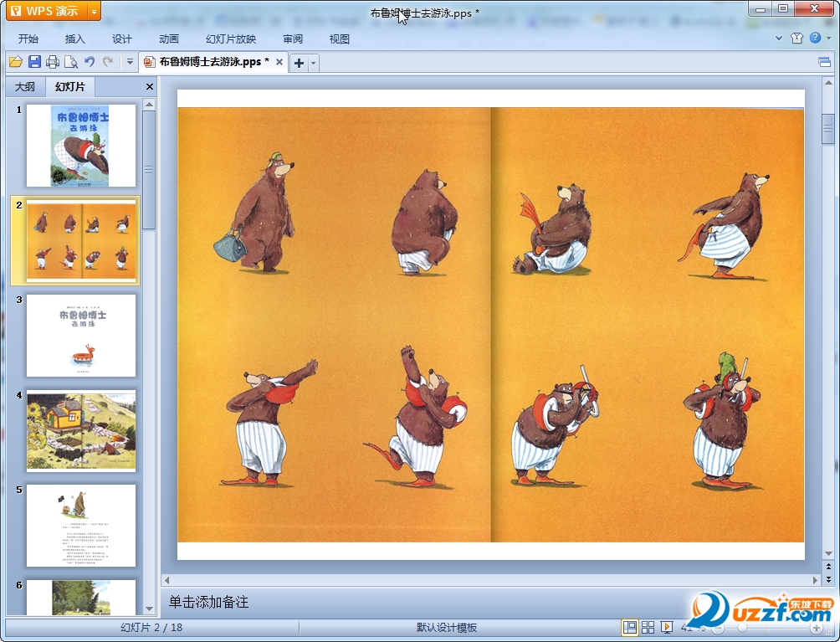This screenshot has height=642, width=840.
Task: Open the 审阅 ribbon tab
Action: click(293, 39)
